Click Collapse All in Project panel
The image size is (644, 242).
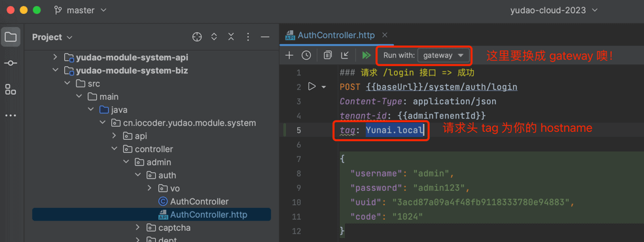pos(231,37)
